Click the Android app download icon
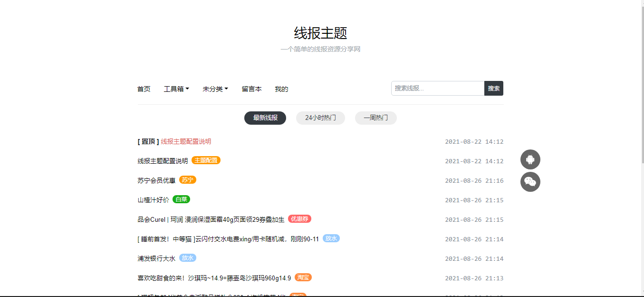This screenshot has height=297, width=644. click(530, 159)
